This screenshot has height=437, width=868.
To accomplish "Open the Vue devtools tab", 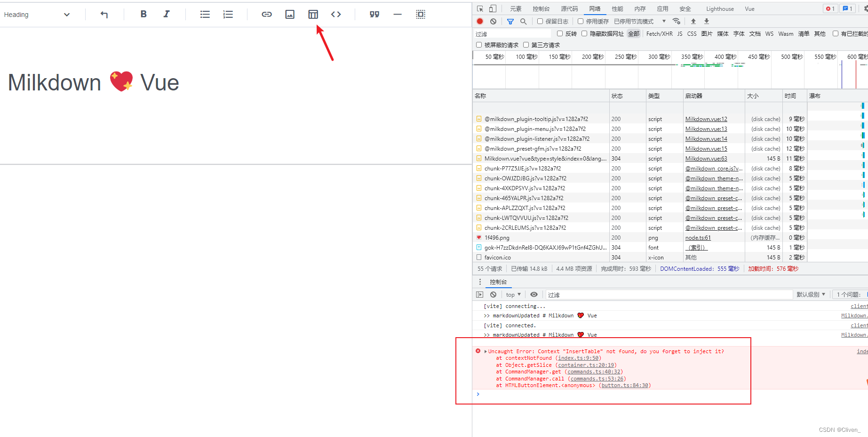I will point(749,9).
